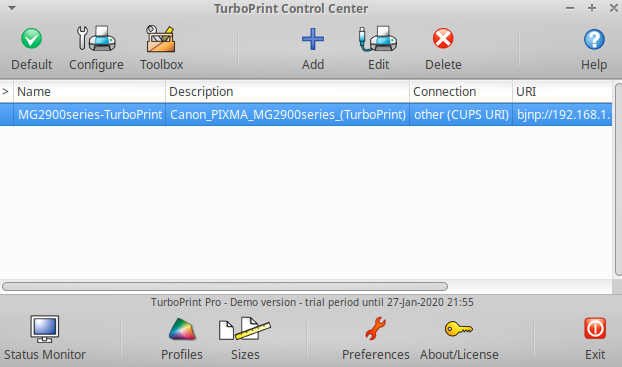The width and height of the screenshot is (622, 367).
Task: Exit TurboPrint via red power icon
Action: 595,338
